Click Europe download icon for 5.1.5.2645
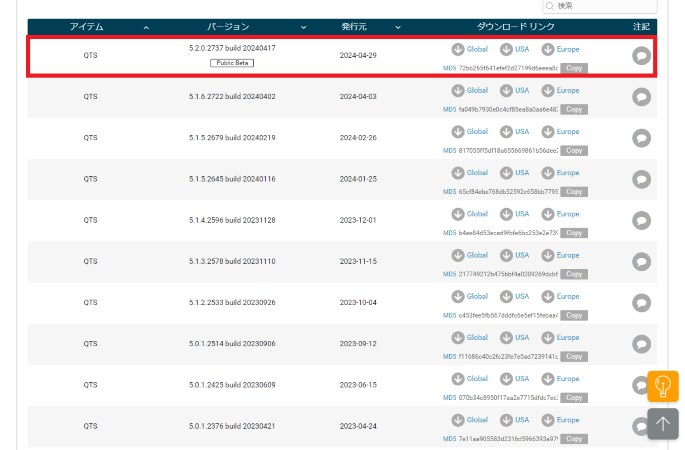685x450 pixels. (x=548, y=173)
